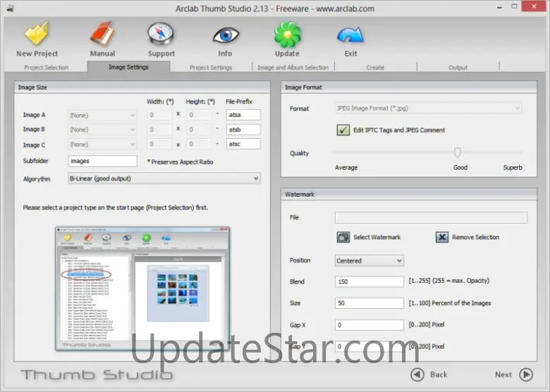Click the atsa File-Prefix field
Image resolution: width=550 pixels, height=392 pixels.
click(243, 115)
